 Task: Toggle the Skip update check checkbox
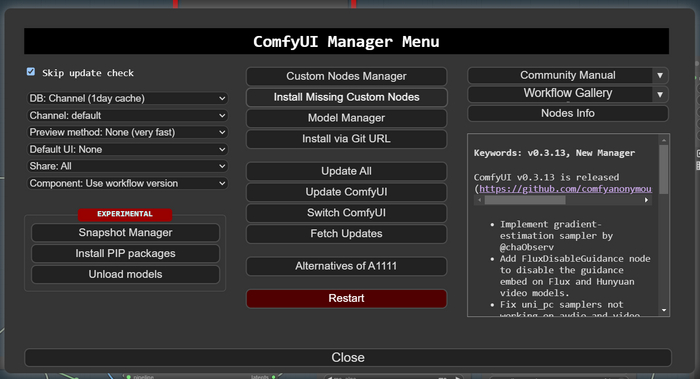click(x=31, y=72)
